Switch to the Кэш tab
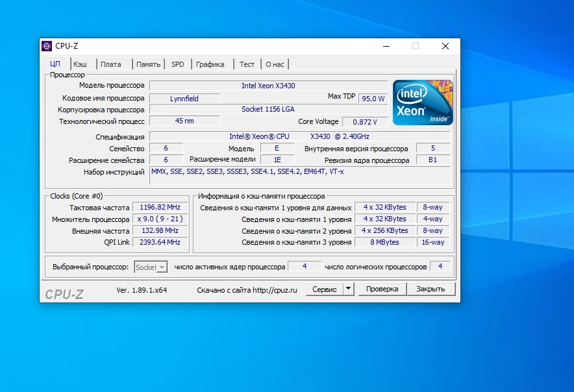 pyautogui.click(x=80, y=64)
